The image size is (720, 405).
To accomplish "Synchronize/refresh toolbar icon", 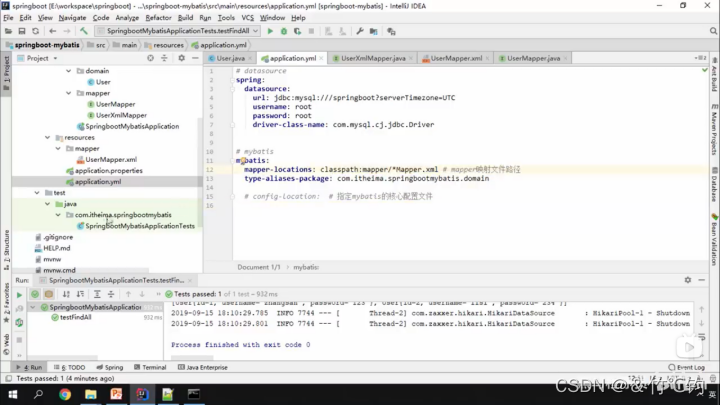I will click(x=35, y=31).
